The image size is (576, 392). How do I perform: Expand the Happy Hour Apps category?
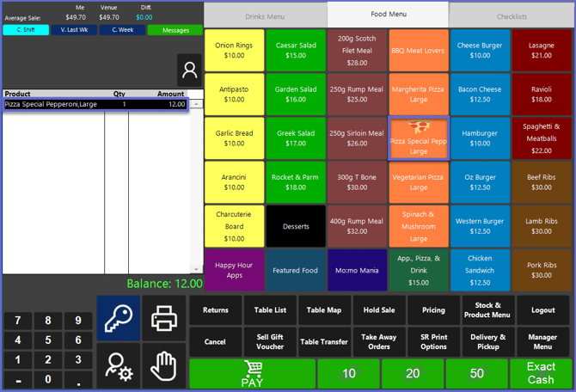pyautogui.click(x=234, y=271)
